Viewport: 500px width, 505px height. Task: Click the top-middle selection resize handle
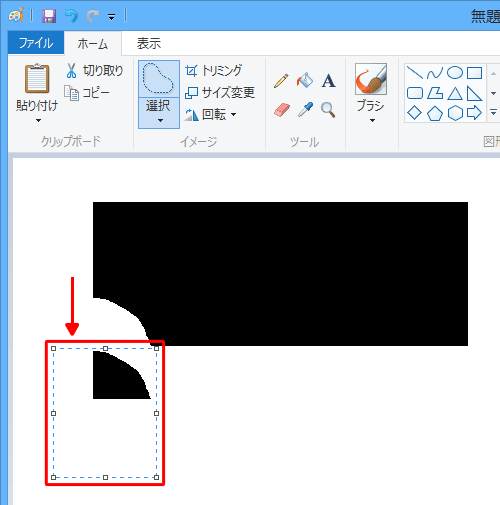(x=105, y=348)
